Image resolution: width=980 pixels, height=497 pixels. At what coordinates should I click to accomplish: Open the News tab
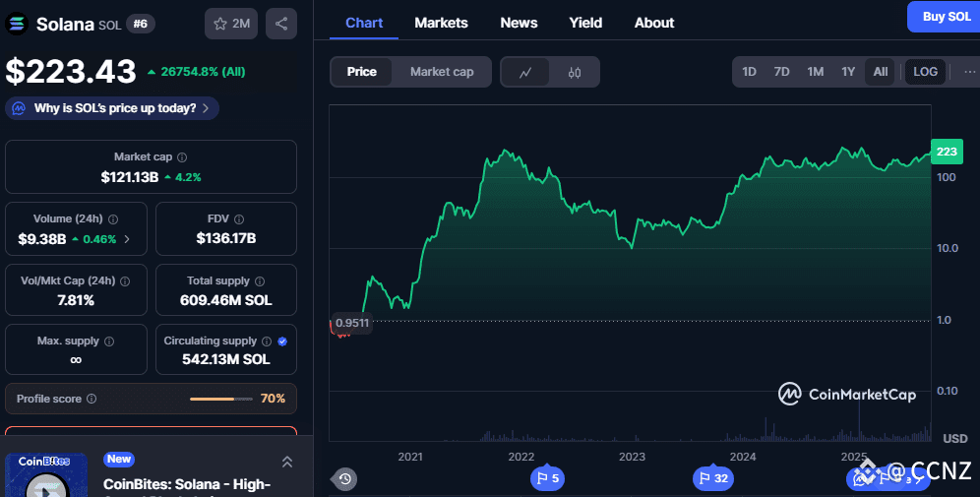(519, 23)
